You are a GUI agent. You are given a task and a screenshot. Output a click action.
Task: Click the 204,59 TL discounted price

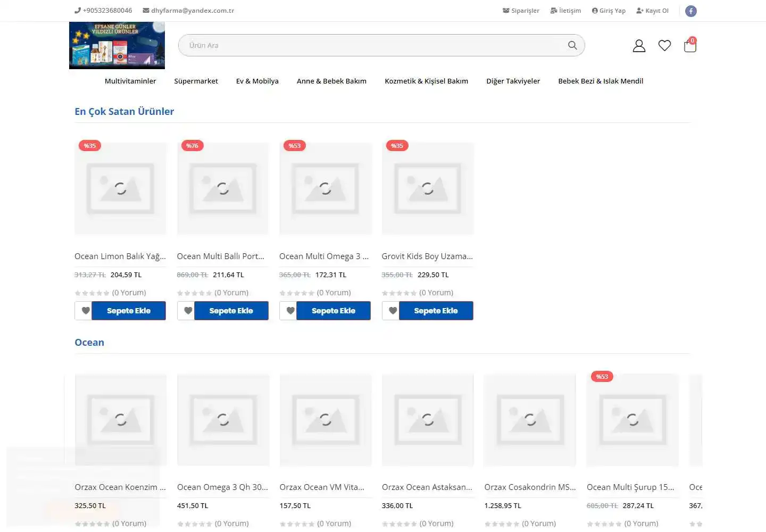click(126, 275)
